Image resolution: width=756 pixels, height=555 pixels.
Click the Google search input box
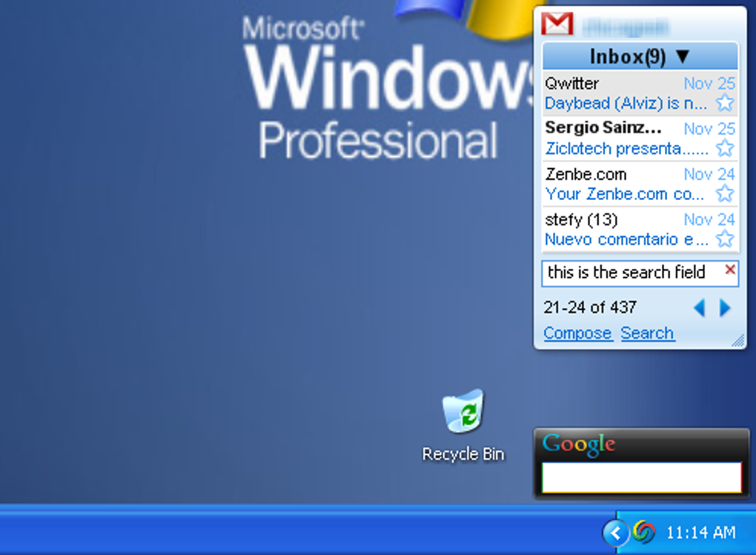pyautogui.click(x=642, y=477)
